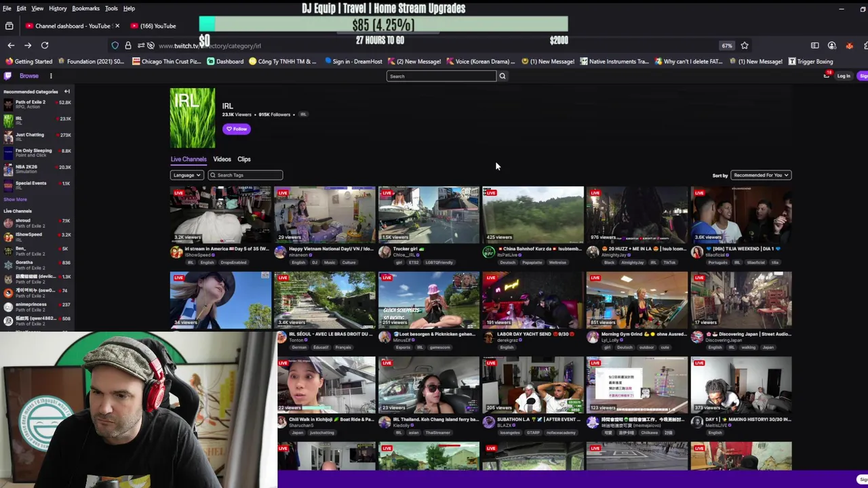This screenshot has height=488, width=868.
Task: Go forward with browser forward arrow
Action: point(28,45)
